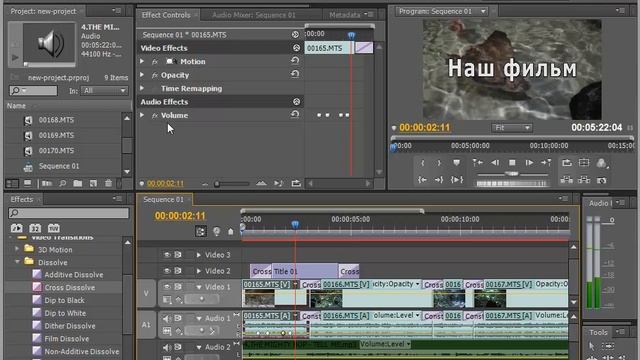The height and width of the screenshot is (360, 640).
Task: Switch Project panel to list view
Action: [x=12, y=183]
